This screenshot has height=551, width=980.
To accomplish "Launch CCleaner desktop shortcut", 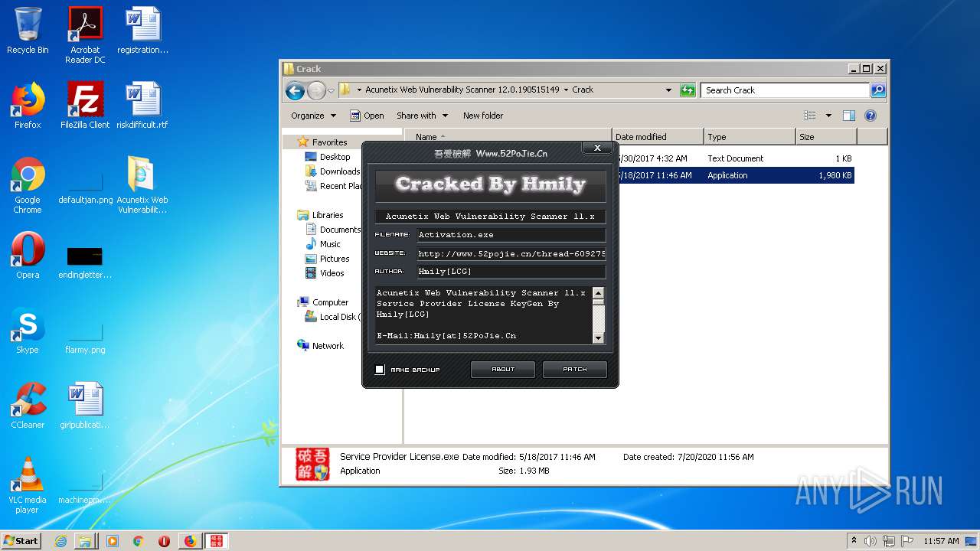I will [x=28, y=406].
